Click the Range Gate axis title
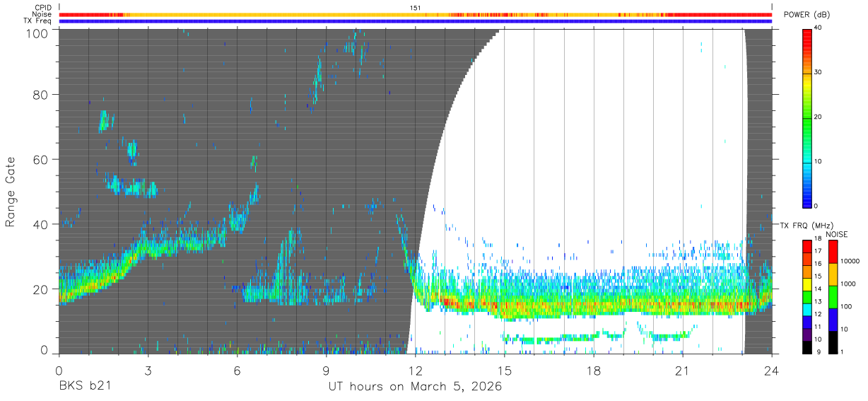This screenshot has width=868, height=401. point(11,192)
